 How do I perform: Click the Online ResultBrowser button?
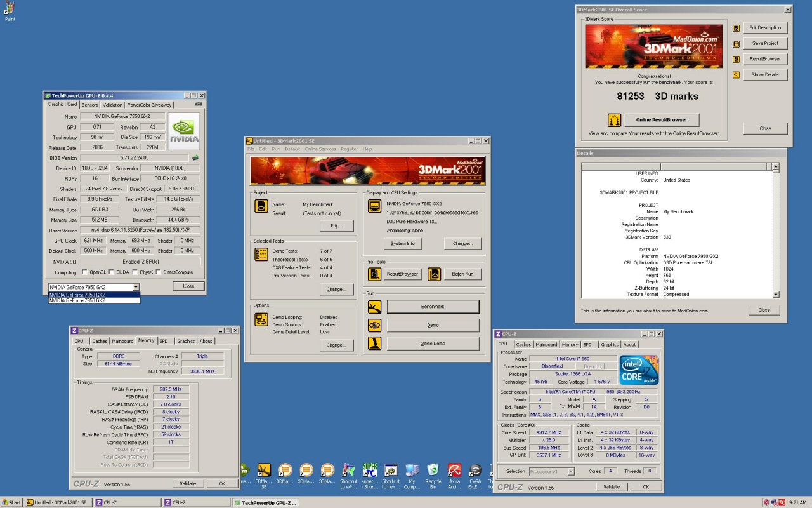coord(662,119)
